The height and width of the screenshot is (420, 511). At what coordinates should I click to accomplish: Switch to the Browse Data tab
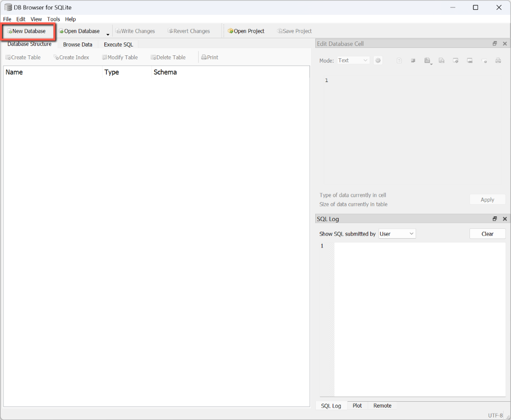tap(78, 44)
